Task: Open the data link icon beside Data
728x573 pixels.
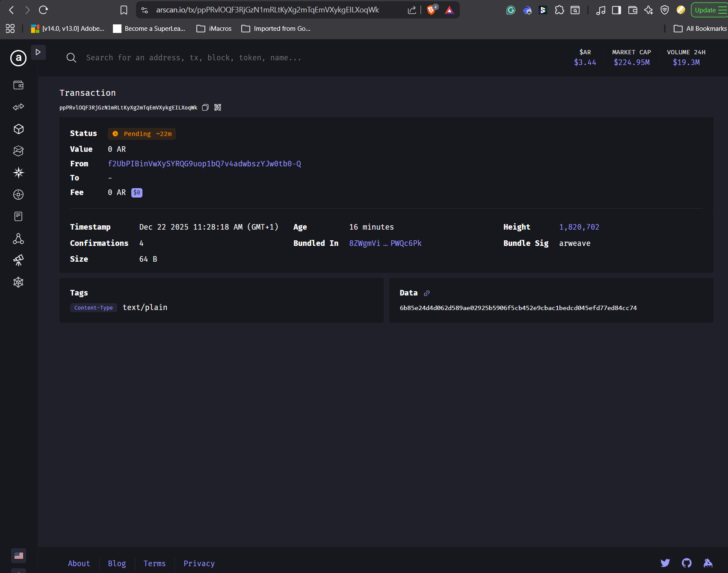Action: [x=426, y=293]
